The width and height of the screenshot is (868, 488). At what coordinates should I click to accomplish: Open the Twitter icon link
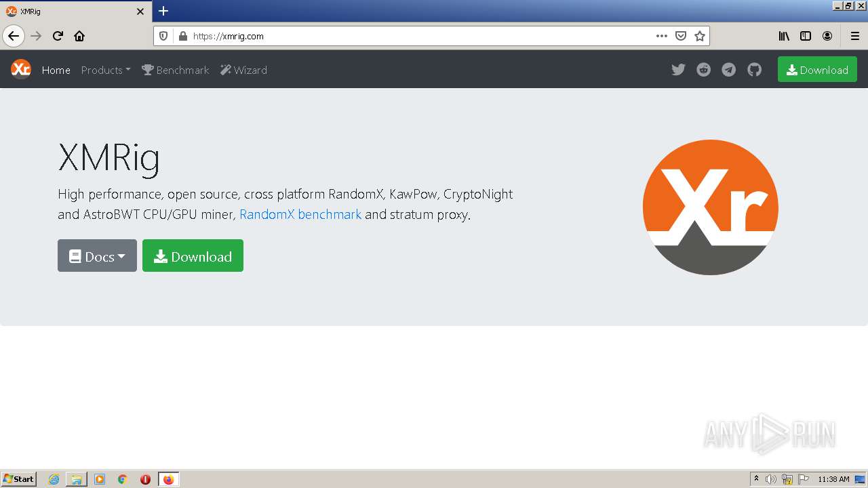click(678, 70)
